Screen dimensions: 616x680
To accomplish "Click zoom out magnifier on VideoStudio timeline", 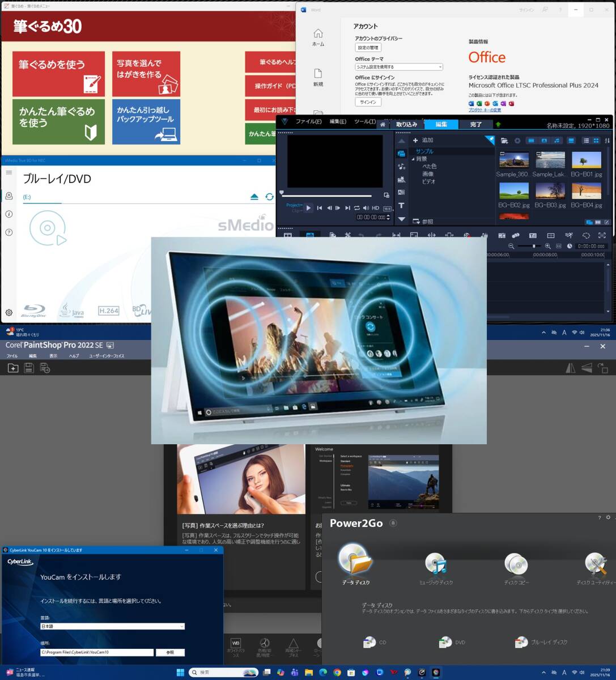I will click(511, 246).
